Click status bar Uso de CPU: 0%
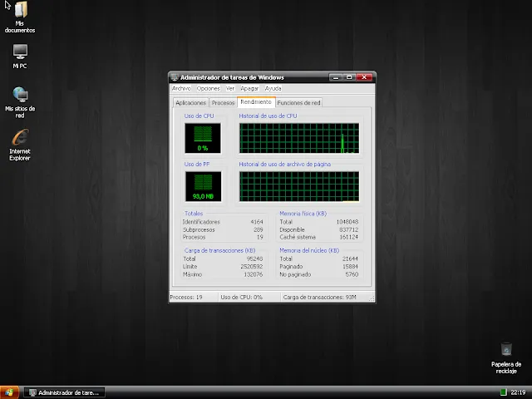 [242, 298]
